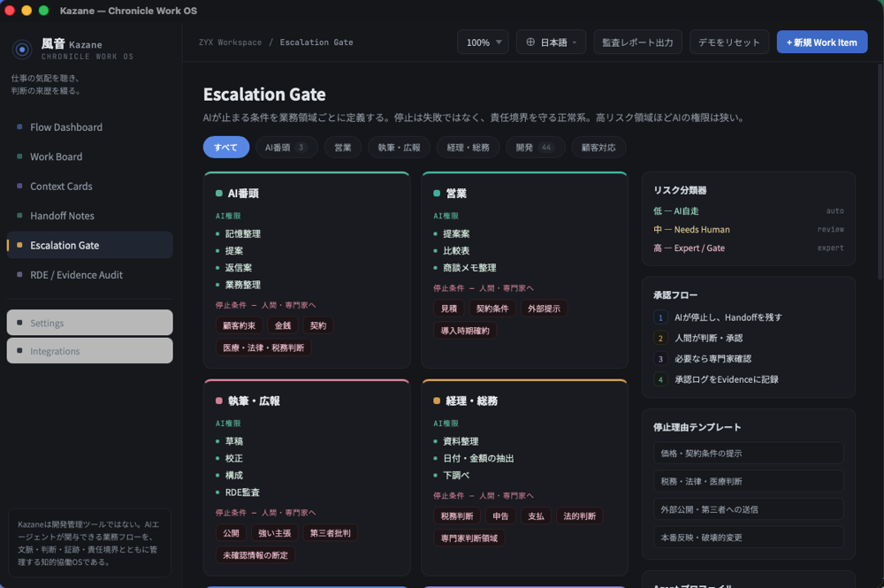Click step 1 AIが停止し、Handoffを残す
The image size is (884, 588).
[748, 317]
